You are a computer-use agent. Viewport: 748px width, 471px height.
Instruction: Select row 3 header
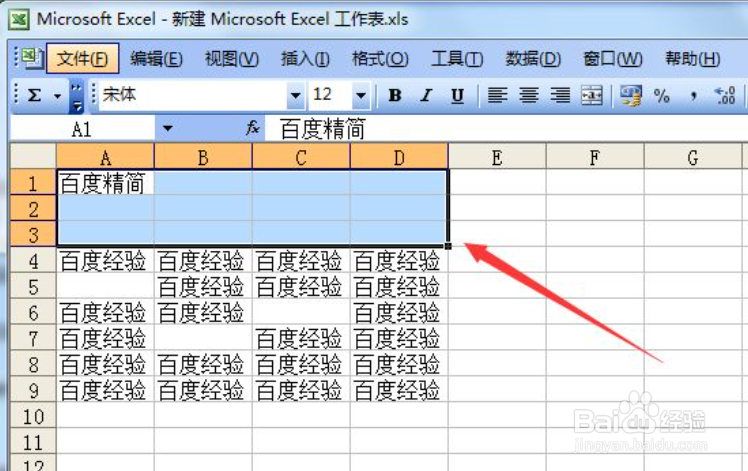point(33,235)
